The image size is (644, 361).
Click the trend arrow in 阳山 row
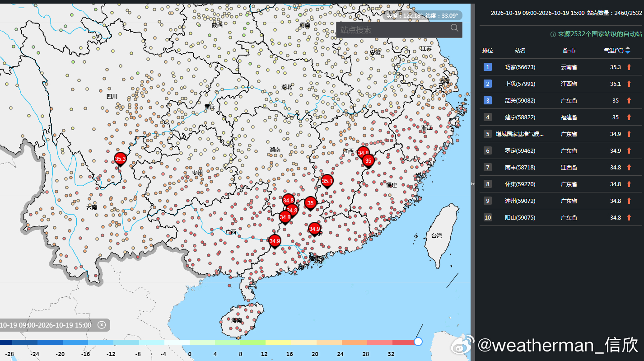[x=629, y=217]
